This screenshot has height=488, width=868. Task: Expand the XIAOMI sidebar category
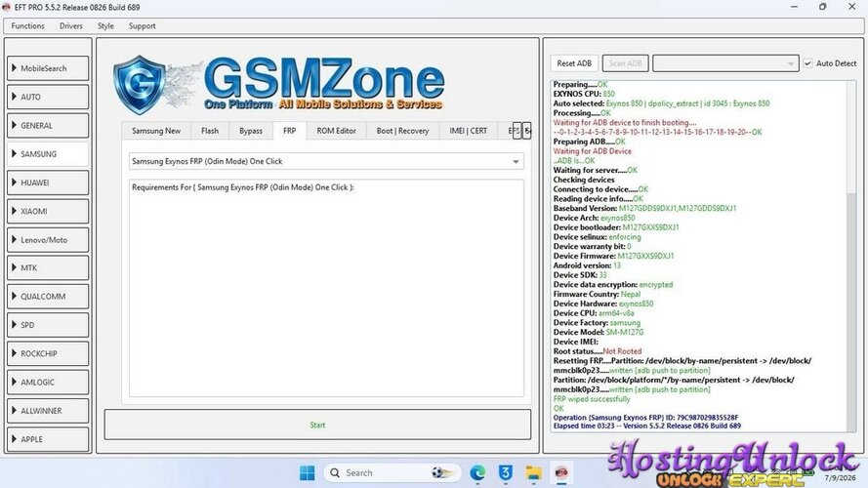click(48, 212)
